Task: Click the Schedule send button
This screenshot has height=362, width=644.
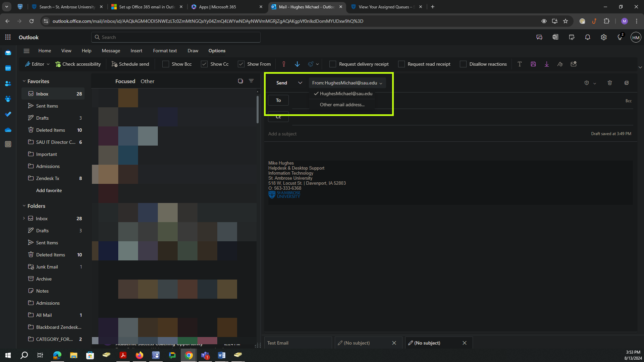Action: (x=130, y=64)
